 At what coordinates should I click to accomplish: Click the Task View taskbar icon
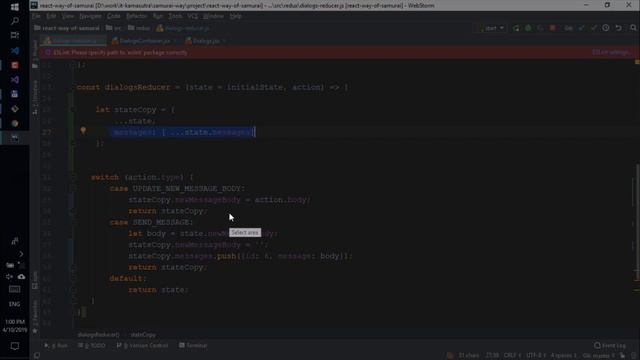click(15, 35)
